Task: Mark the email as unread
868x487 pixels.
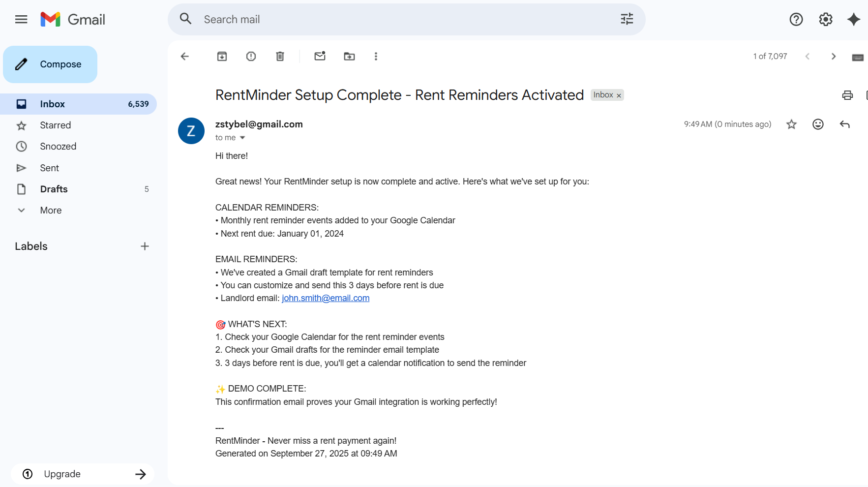Action: (x=320, y=56)
